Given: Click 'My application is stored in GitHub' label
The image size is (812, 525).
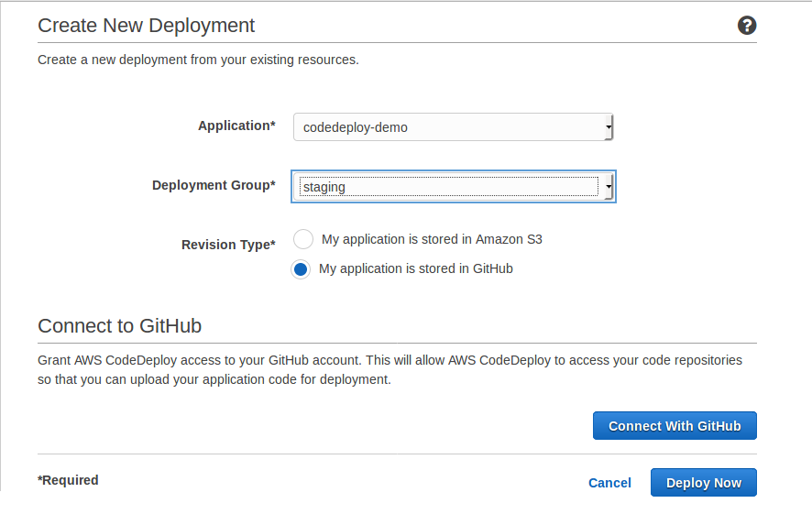Looking at the screenshot, I should click(416, 268).
